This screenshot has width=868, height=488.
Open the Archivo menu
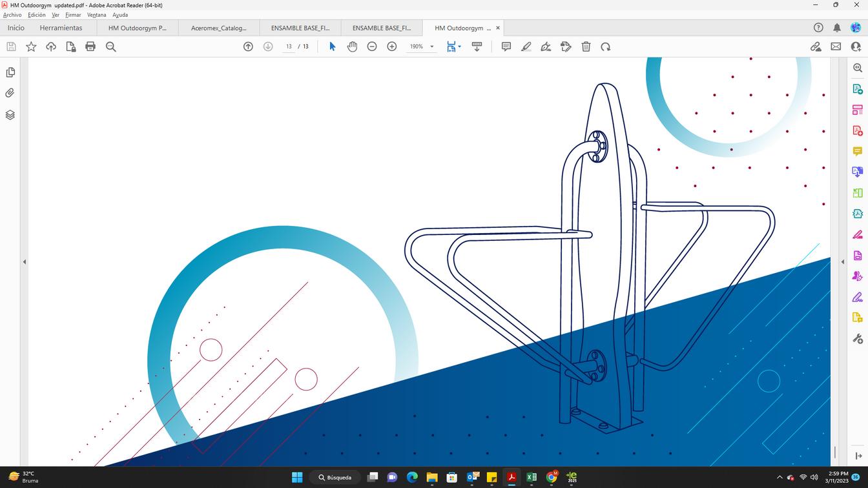(12, 15)
